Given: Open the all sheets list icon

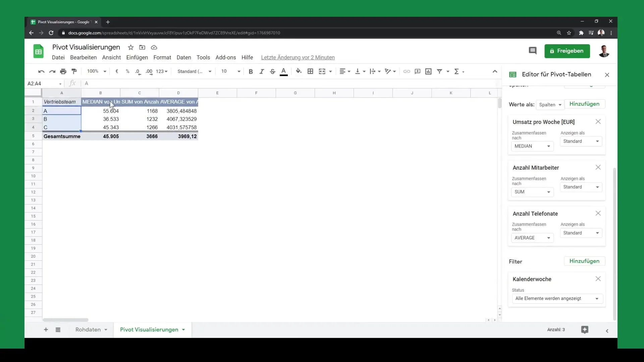Looking at the screenshot, I should pyautogui.click(x=58, y=330).
